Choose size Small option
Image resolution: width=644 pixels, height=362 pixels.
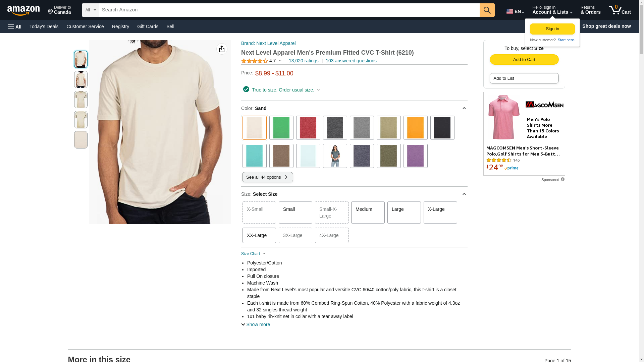coord(295,213)
